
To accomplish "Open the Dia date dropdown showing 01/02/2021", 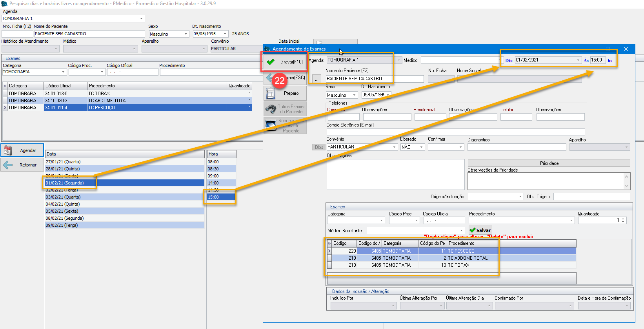I will coord(578,60).
